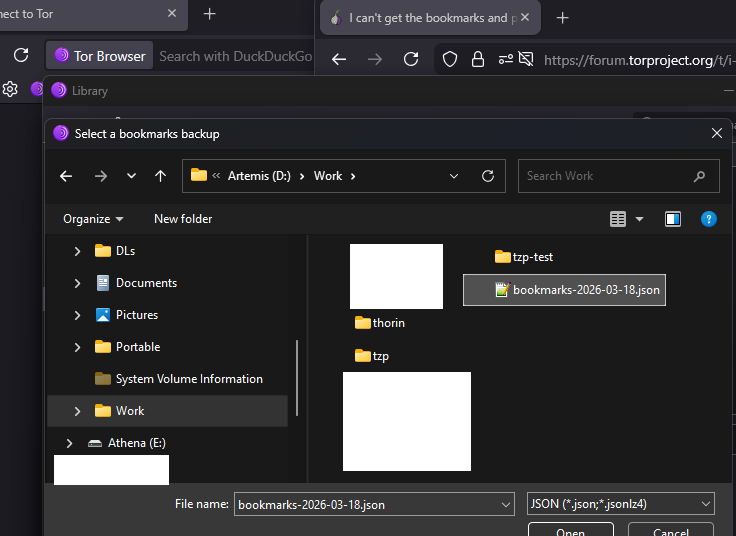Open recent locations dropdown arrow
This screenshot has width=736, height=536.
[131, 176]
